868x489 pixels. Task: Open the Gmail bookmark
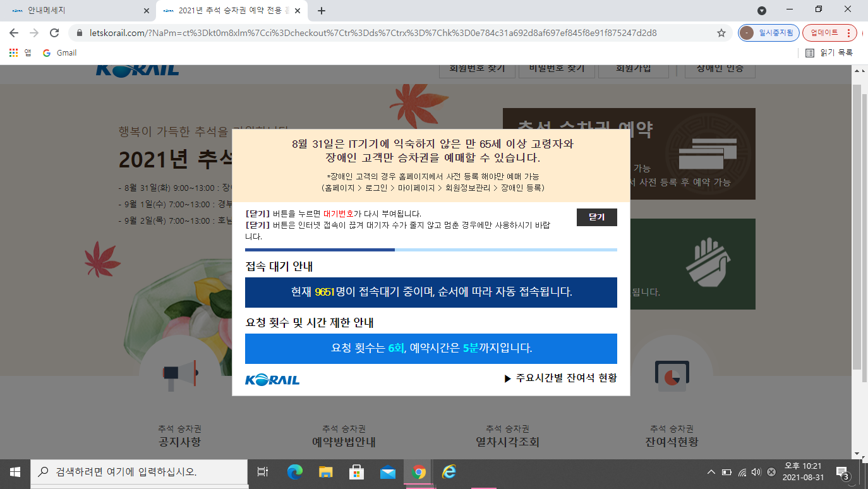pyautogui.click(x=59, y=53)
